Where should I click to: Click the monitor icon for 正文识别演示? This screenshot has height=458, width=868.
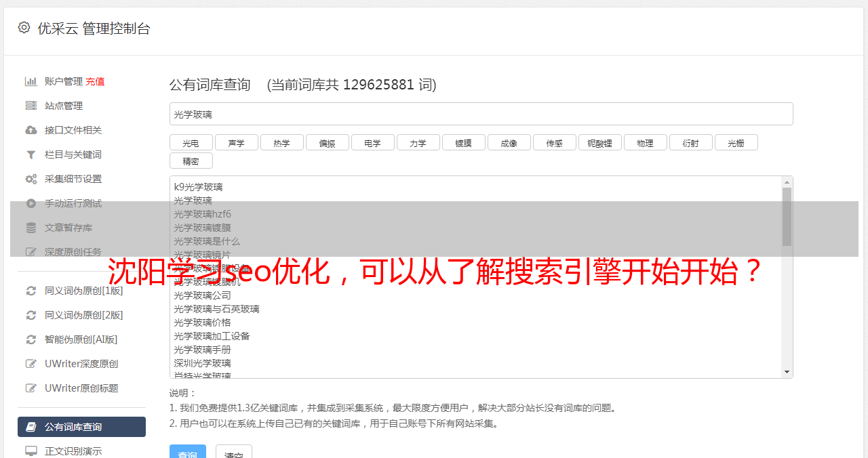tap(31, 451)
